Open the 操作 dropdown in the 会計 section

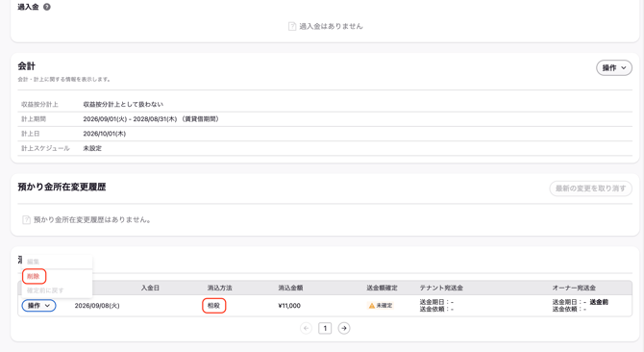tap(614, 67)
